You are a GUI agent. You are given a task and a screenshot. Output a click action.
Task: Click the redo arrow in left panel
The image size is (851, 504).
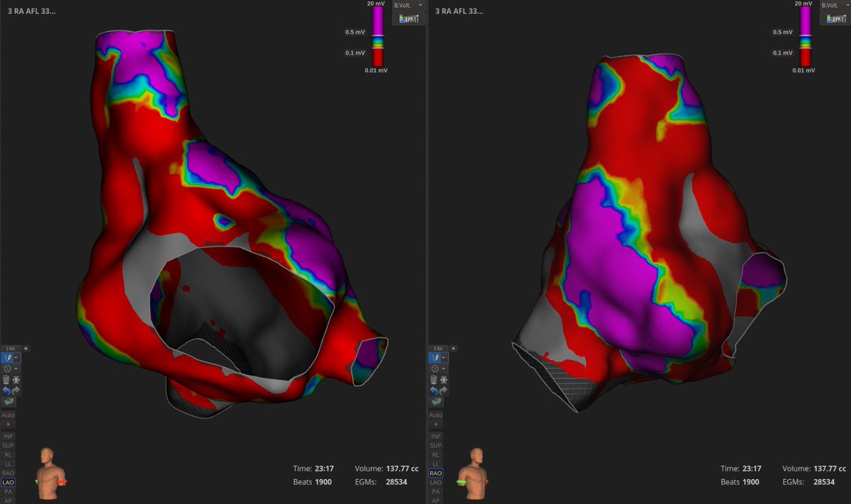click(16, 391)
